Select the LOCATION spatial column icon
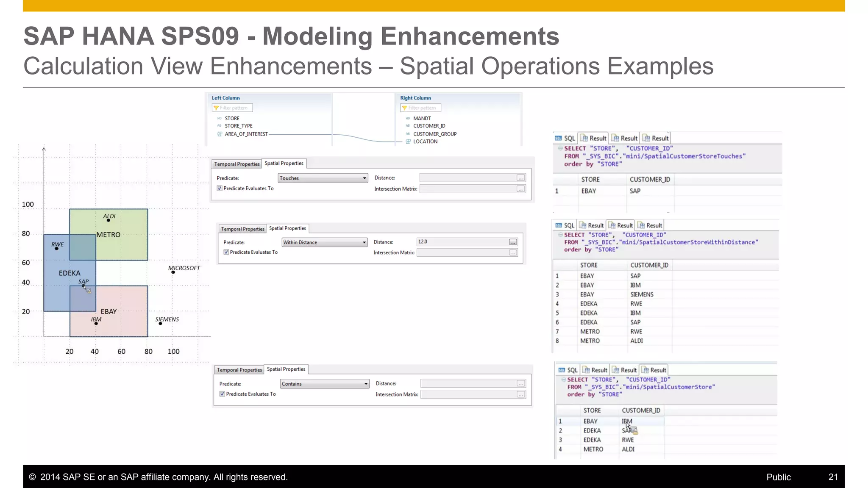The width and height of the screenshot is (868, 488). 408,141
